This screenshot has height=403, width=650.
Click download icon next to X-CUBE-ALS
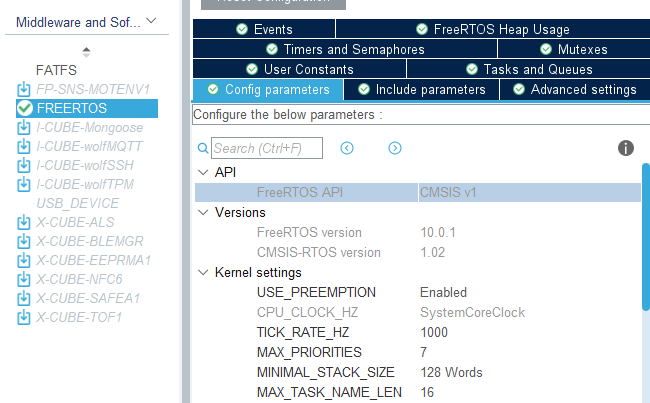(x=24, y=222)
